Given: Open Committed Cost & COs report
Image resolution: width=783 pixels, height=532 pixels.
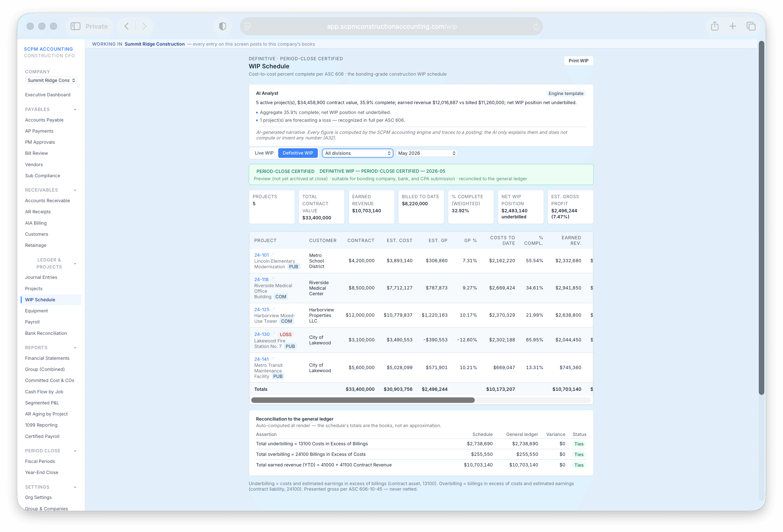Looking at the screenshot, I should 49,380.
